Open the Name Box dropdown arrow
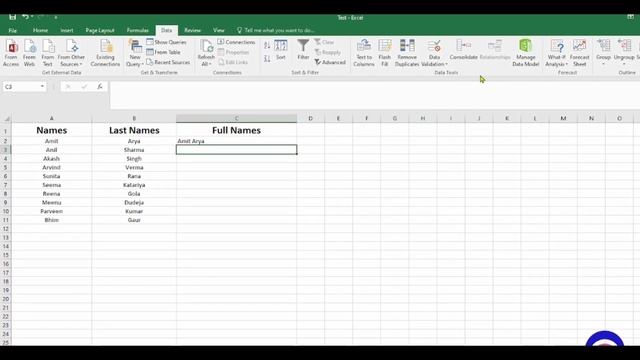The height and width of the screenshot is (360, 640). (42, 87)
